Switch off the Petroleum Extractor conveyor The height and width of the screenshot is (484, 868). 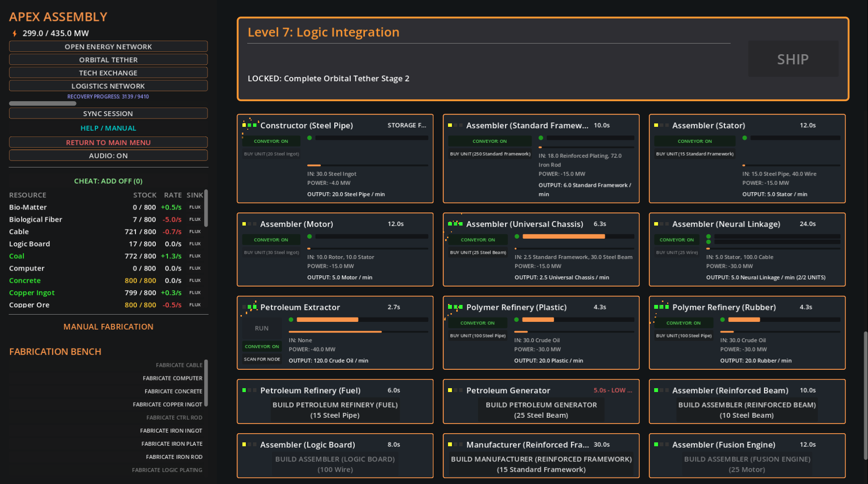tap(262, 347)
